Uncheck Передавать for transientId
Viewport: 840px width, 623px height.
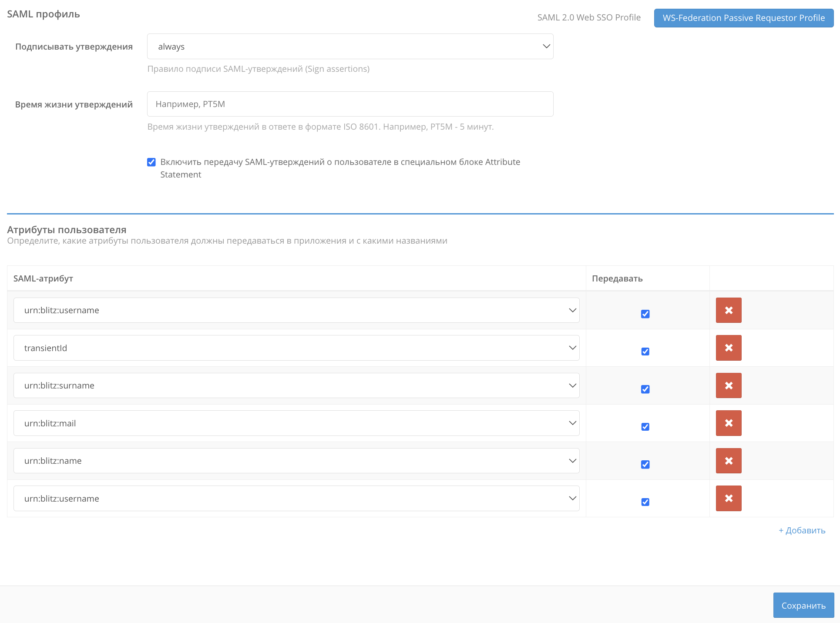(x=645, y=352)
